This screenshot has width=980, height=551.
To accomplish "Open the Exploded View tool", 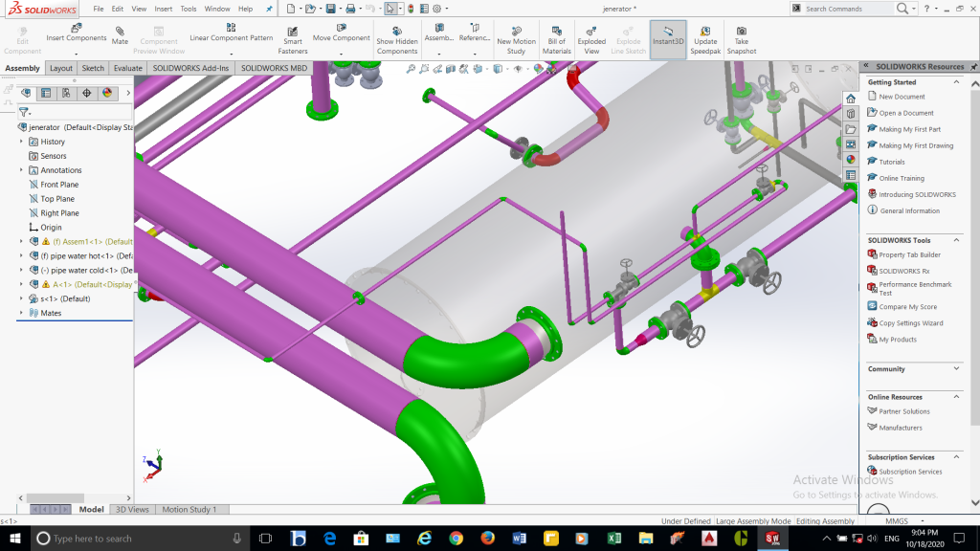I will 591,31.
